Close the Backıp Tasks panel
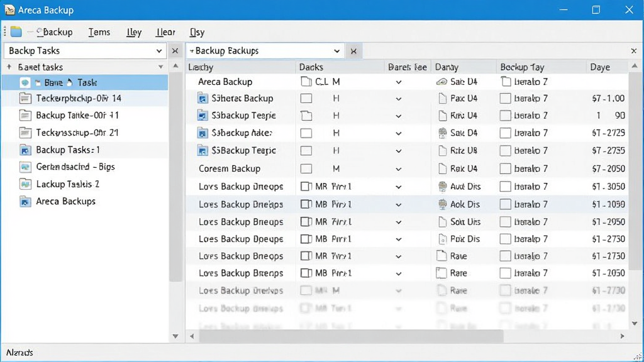Viewport: 644px width, 362px height. coord(175,51)
